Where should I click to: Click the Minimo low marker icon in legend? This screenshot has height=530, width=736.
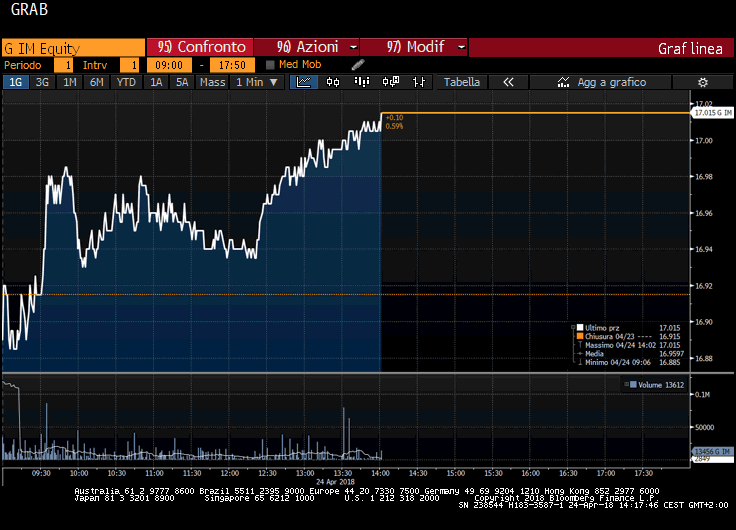coord(580,362)
